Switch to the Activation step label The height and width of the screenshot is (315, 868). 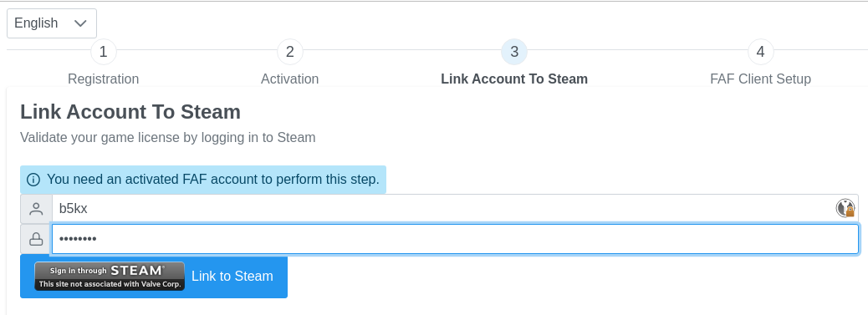pyautogui.click(x=289, y=79)
